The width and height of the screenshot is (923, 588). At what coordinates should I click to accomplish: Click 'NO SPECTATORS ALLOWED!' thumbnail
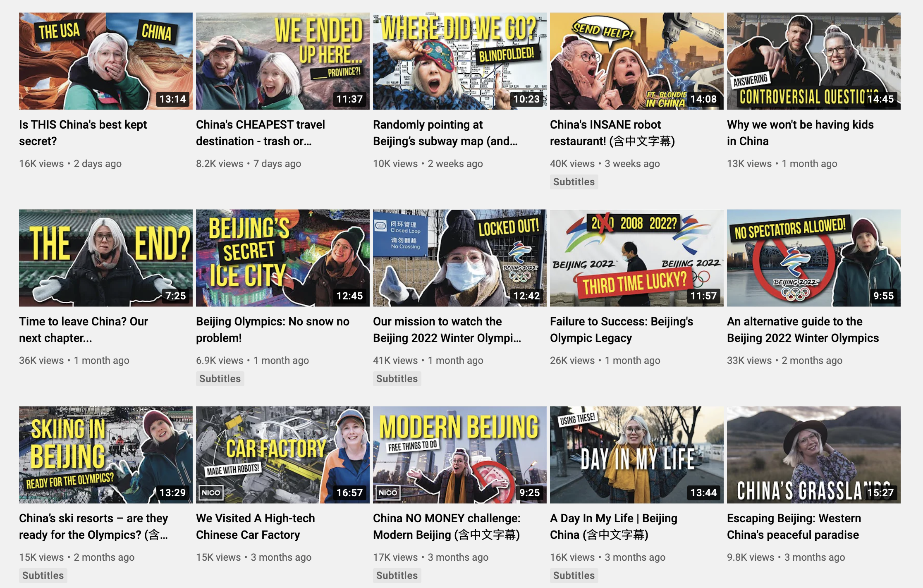tap(813, 258)
